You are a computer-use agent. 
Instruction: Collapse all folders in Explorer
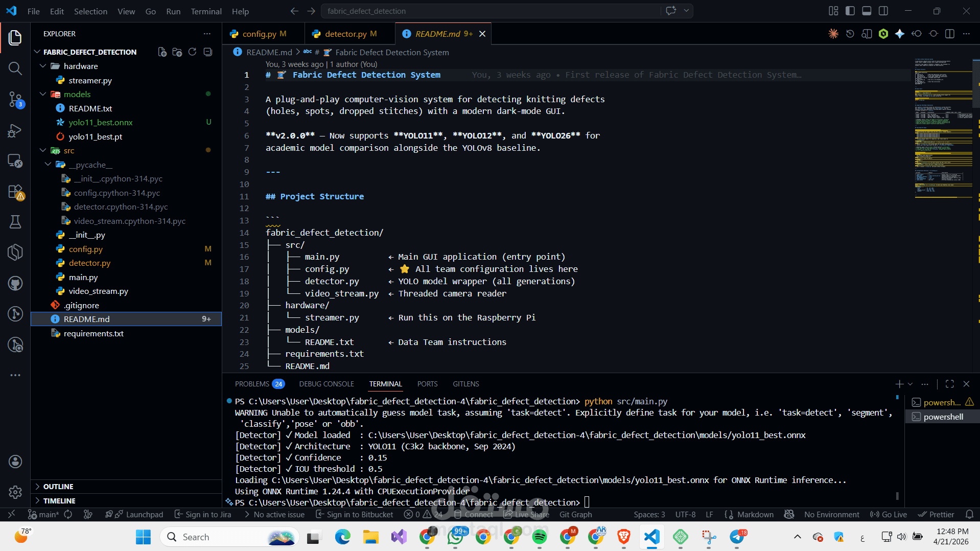(207, 52)
